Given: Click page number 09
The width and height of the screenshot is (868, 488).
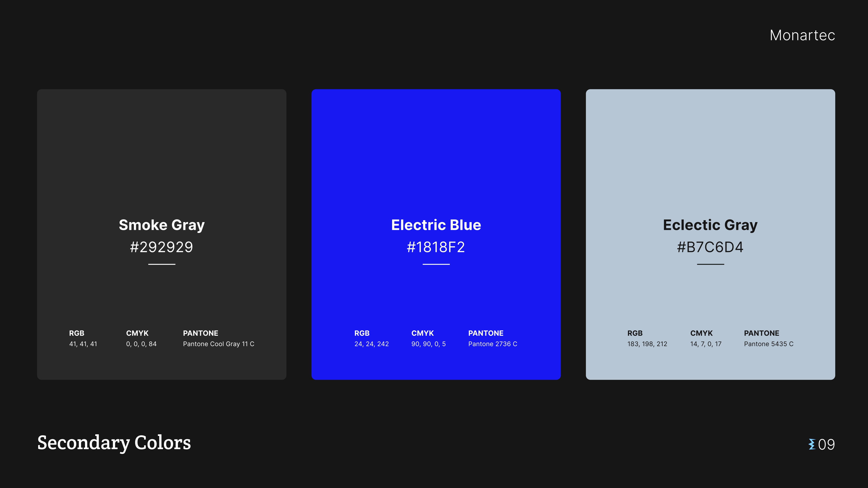Looking at the screenshot, I should tap(826, 445).
